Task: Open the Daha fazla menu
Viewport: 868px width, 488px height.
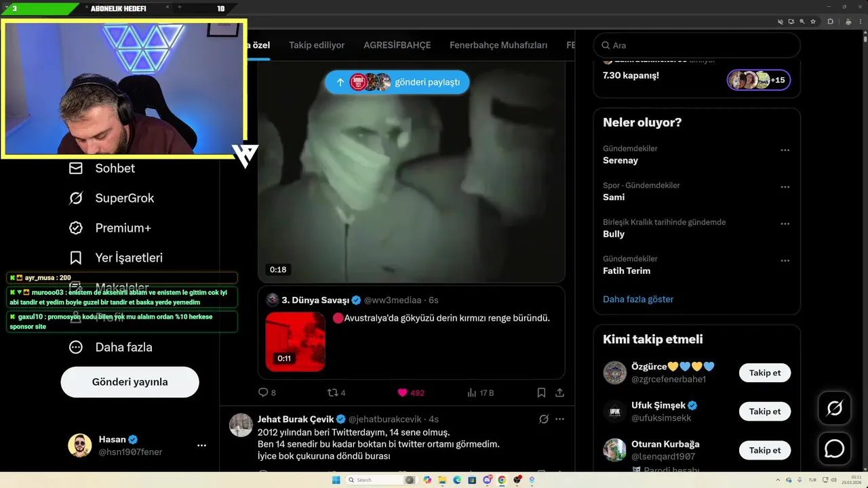Action: tap(110, 347)
